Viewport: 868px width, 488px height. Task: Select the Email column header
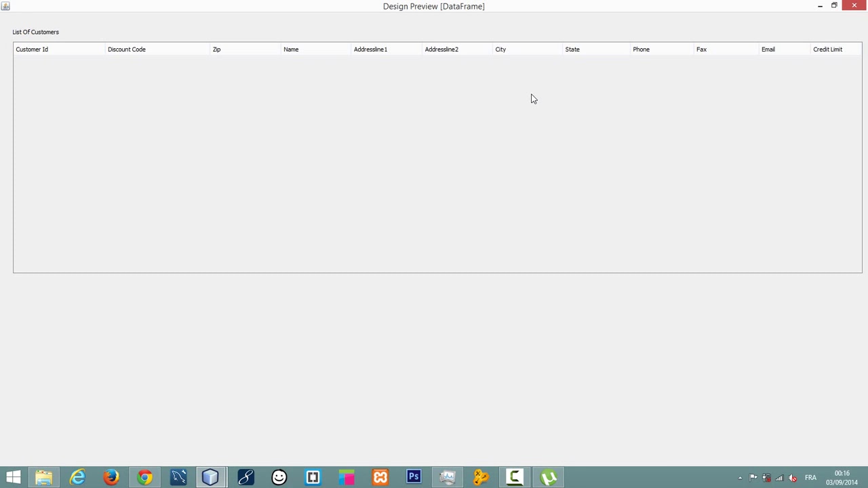(785, 49)
